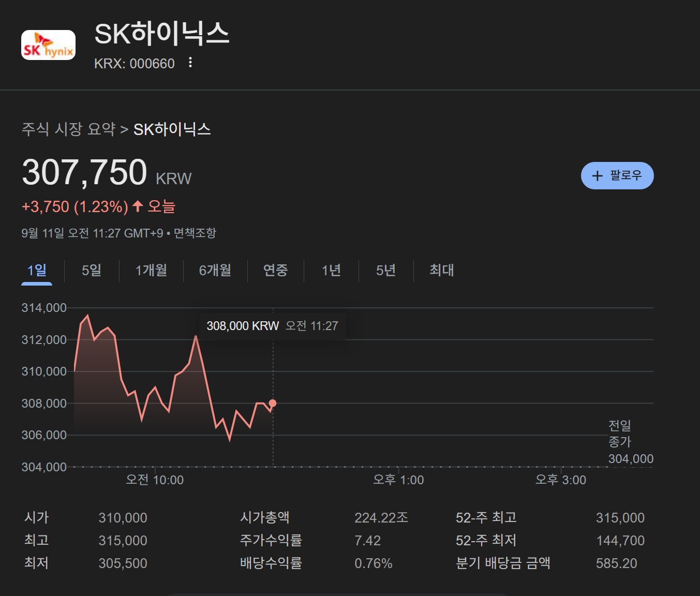Click the 시가 value 310,000
The width and height of the screenshot is (700, 596).
click(x=123, y=518)
